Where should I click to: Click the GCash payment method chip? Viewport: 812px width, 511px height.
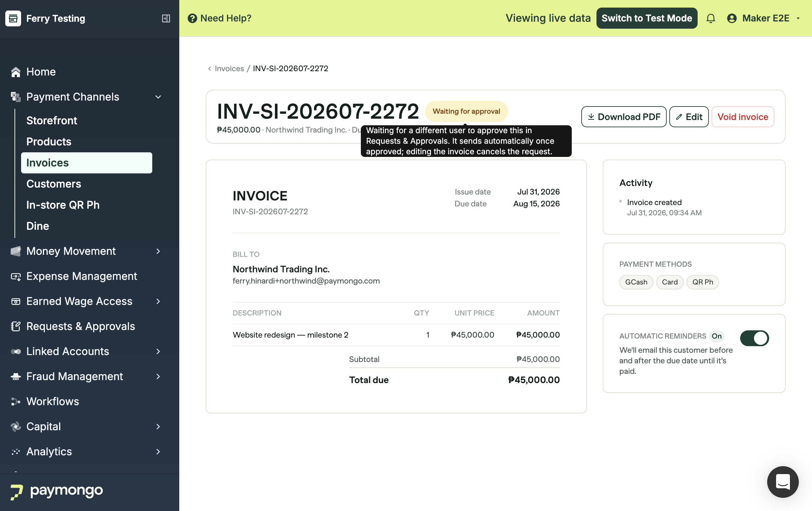click(636, 282)
